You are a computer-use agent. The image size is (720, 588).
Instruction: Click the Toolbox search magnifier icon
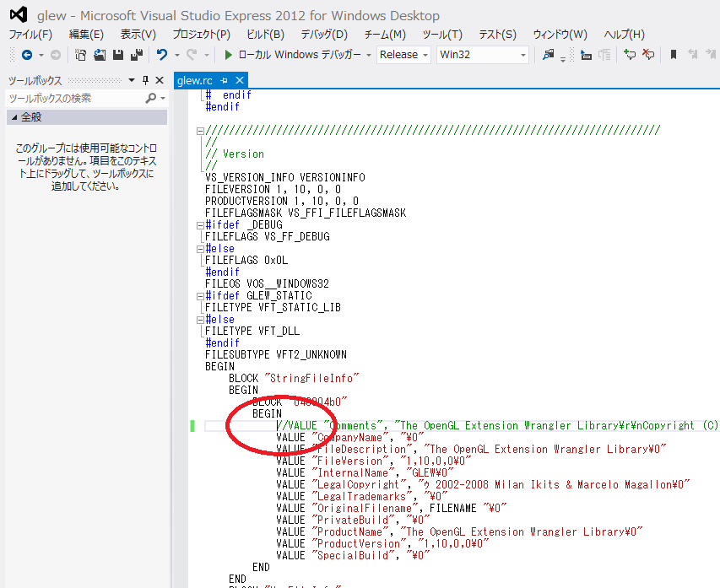pos(150,98)
